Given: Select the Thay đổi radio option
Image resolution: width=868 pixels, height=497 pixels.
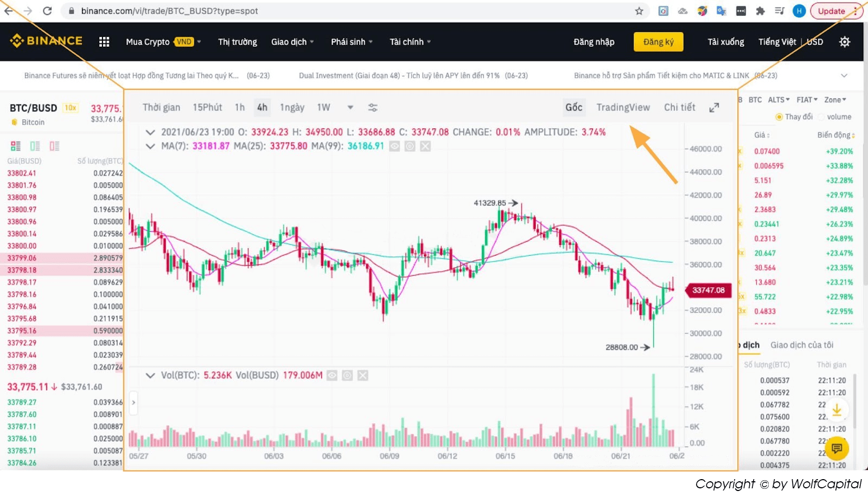Looking at the screenshot, I should pos(779,117).
